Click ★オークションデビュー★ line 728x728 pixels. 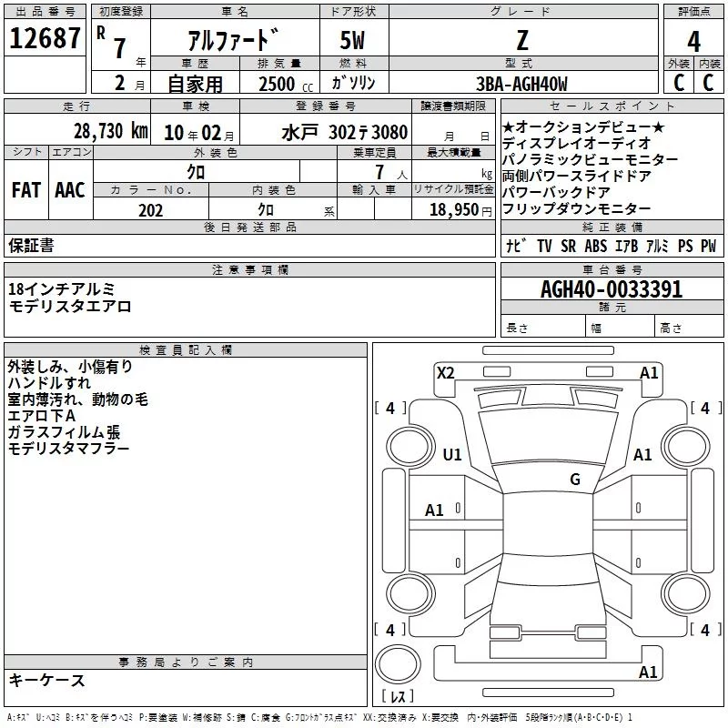pos(583,126)
